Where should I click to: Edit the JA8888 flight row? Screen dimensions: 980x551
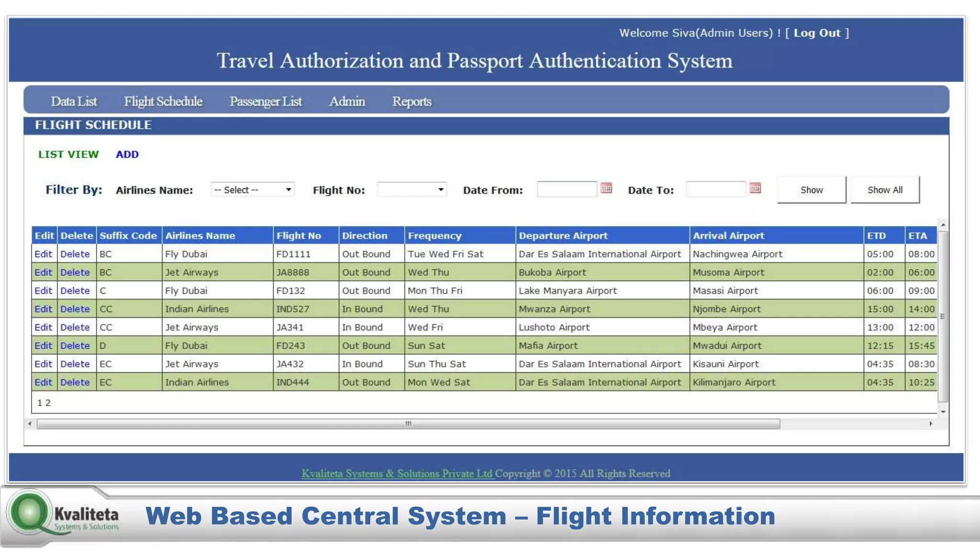43,272
